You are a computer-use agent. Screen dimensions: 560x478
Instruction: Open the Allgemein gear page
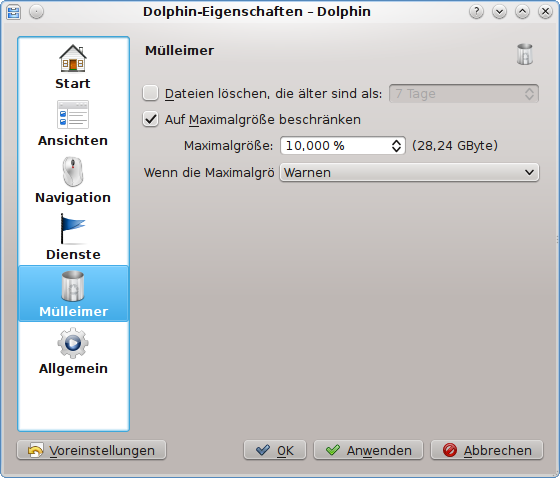tap(73, 351)
